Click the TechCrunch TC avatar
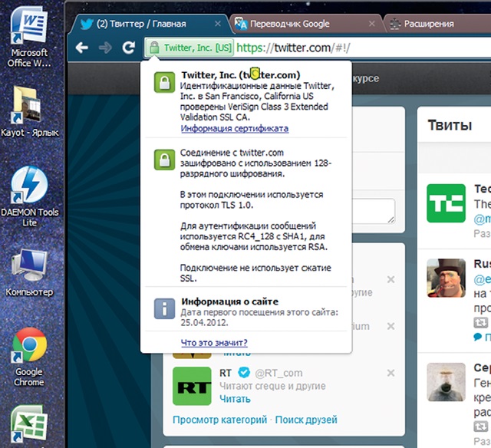 click(x=446, y=203)
